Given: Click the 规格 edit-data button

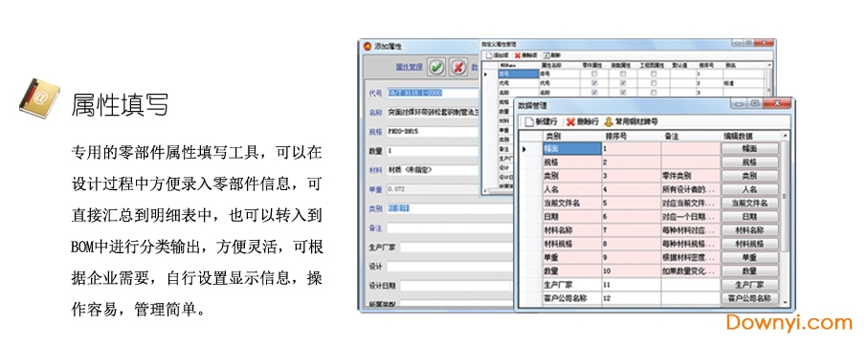Looking at the screenshot, I should click(749, 162).
